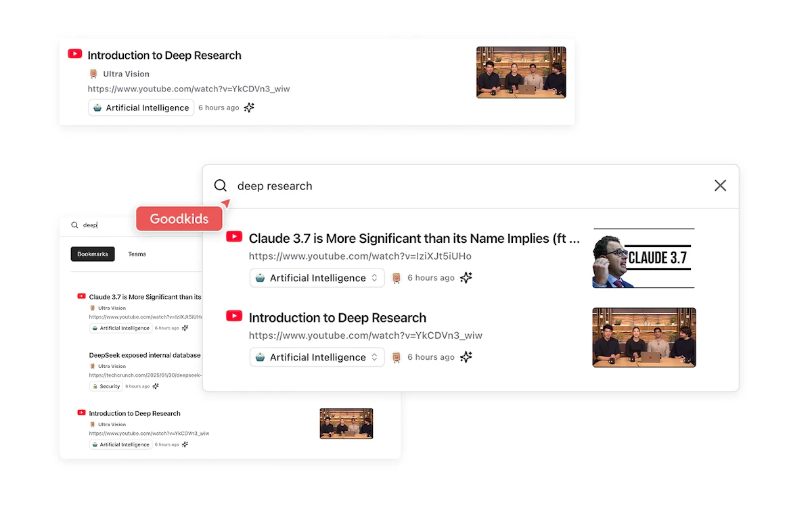Open the video thumbnail on the standalone card
This screenshot has width=812, height=510.
pos(521,72)
